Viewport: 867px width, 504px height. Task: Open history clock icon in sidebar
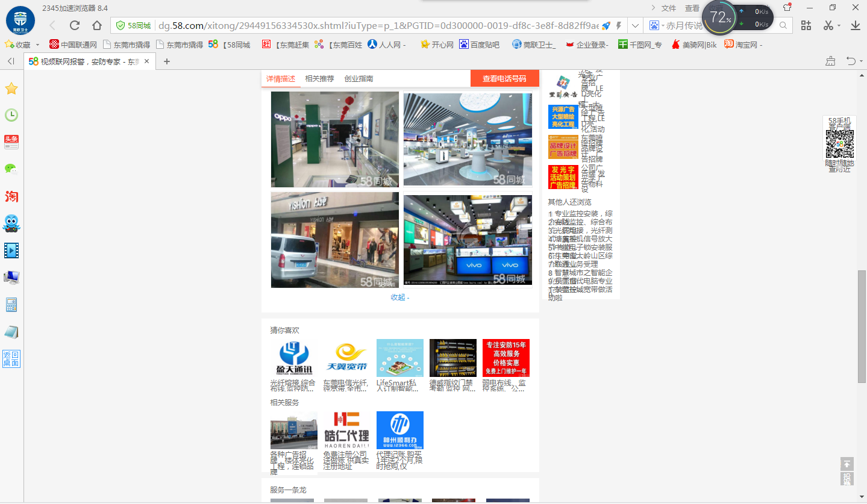click(x=11, y=115)
